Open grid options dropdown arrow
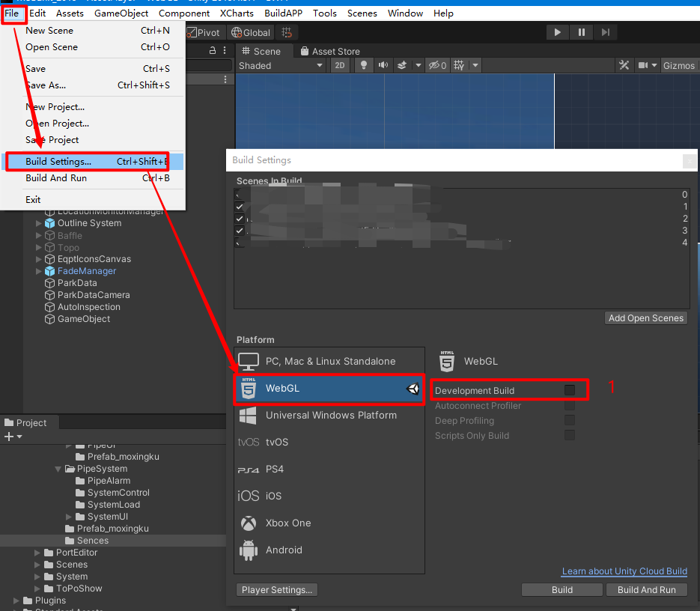 [x=475, y=66]
